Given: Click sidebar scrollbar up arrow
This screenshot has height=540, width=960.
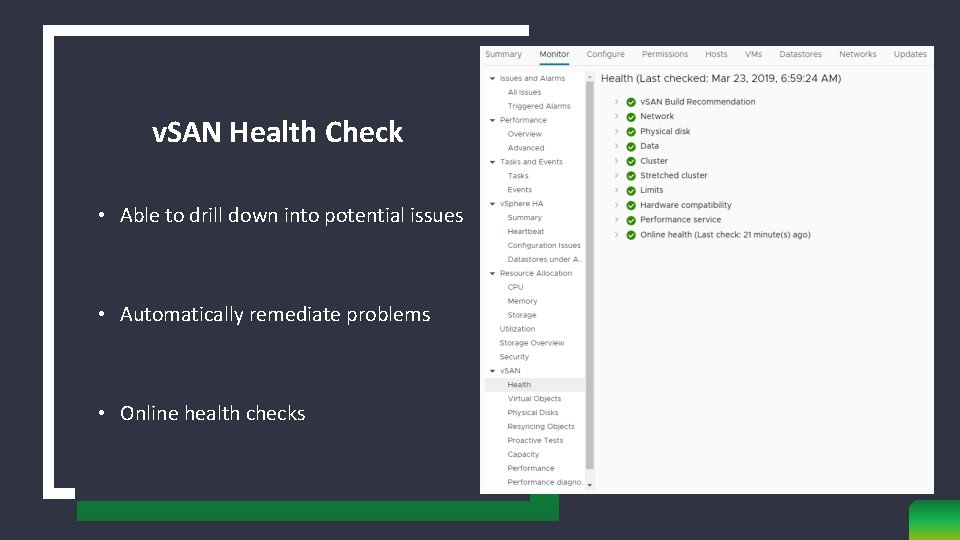Looking at the screenshot, I should coord(590,77).
